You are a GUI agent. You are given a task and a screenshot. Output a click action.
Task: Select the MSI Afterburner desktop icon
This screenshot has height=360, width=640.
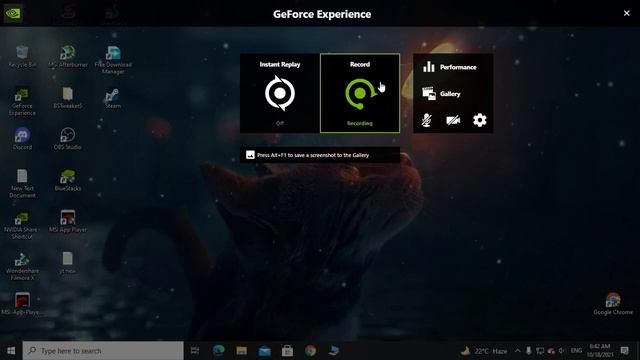[x=68, y=57]
